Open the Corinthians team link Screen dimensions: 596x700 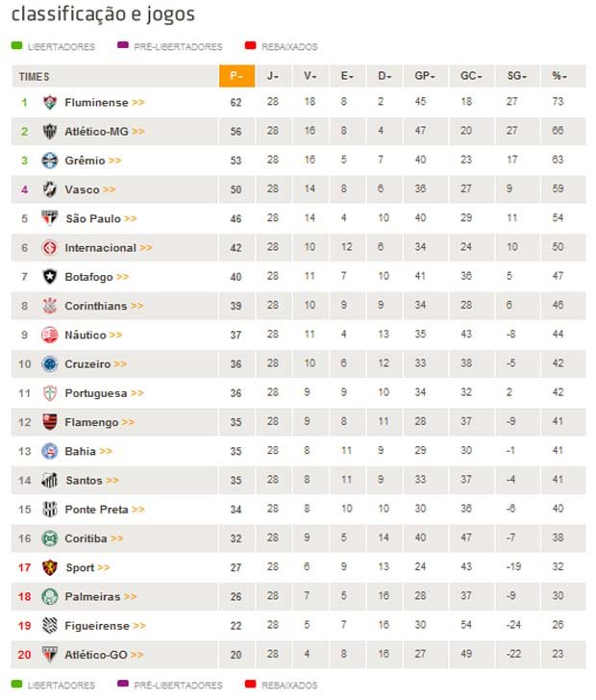click(95, 306)
